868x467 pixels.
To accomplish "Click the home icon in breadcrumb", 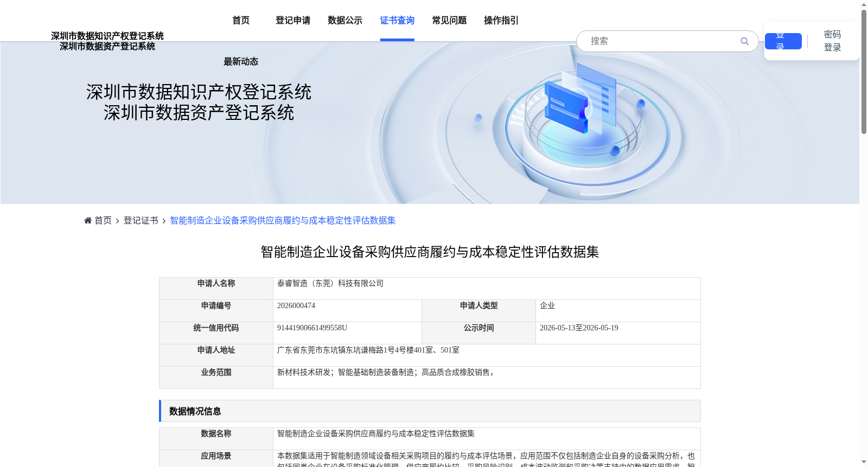I will pos(88,220).
